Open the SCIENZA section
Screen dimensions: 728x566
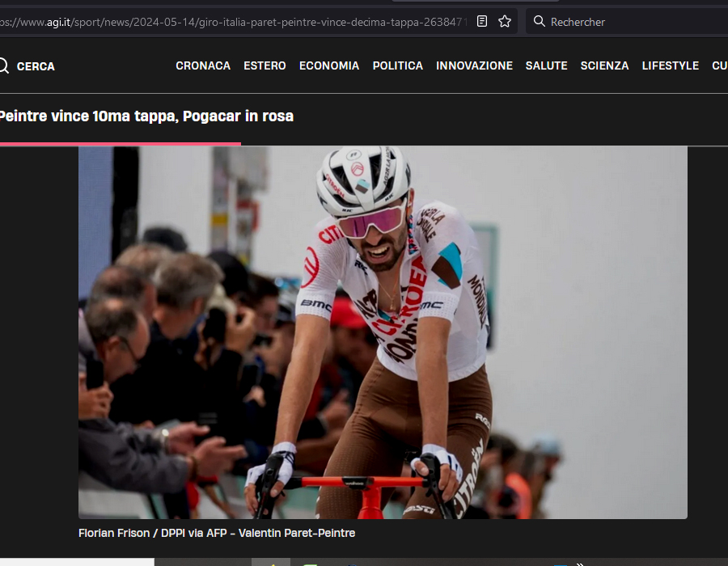[x=604, y=65]
